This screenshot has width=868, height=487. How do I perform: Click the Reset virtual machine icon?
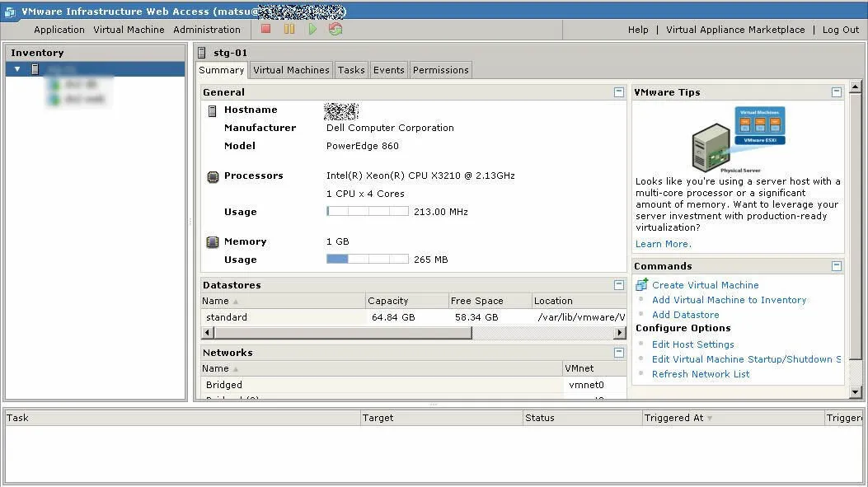[x=335, y=29]
